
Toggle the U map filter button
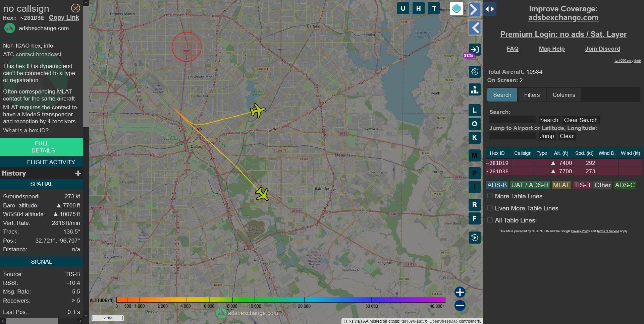pyautogui.click(x=403, y=8)
